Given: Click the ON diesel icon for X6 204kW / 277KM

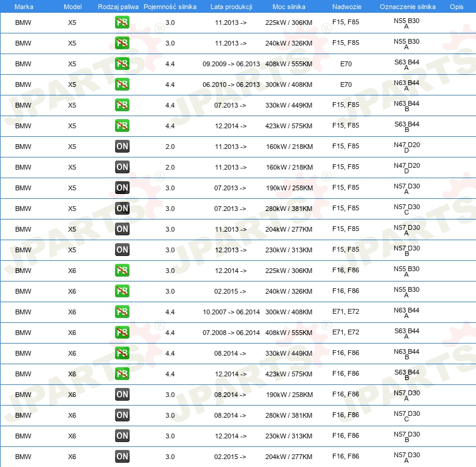Looking at the screenshot, I should pyautogui.click(x=122, y=457).
